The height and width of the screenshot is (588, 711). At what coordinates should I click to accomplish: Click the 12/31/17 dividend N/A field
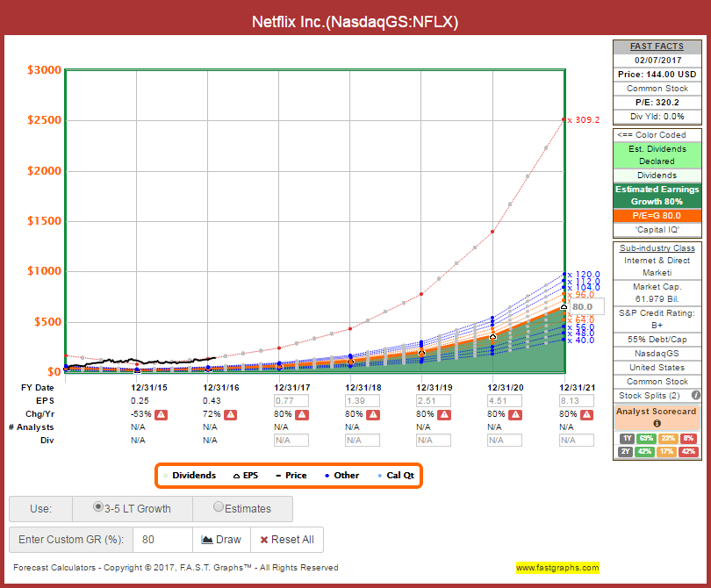291,441
